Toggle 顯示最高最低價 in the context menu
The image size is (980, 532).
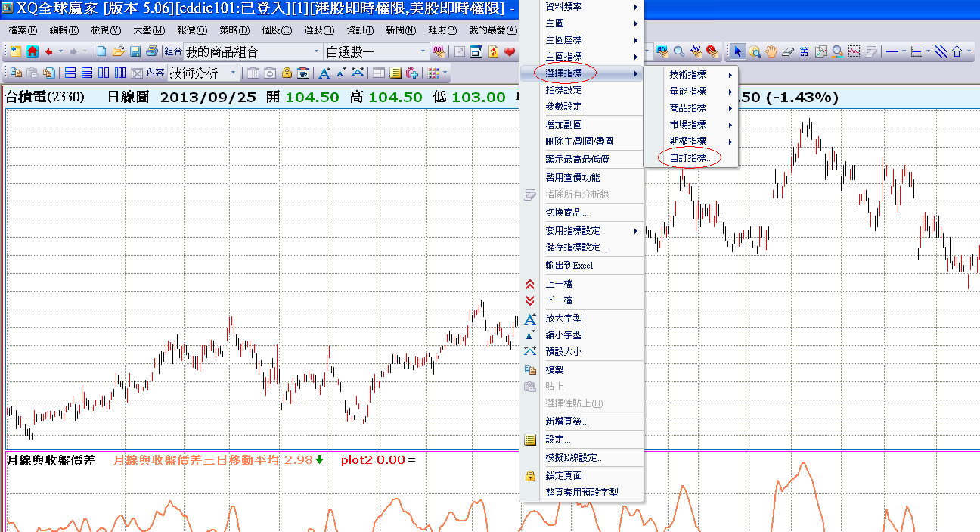coord(577,159)
